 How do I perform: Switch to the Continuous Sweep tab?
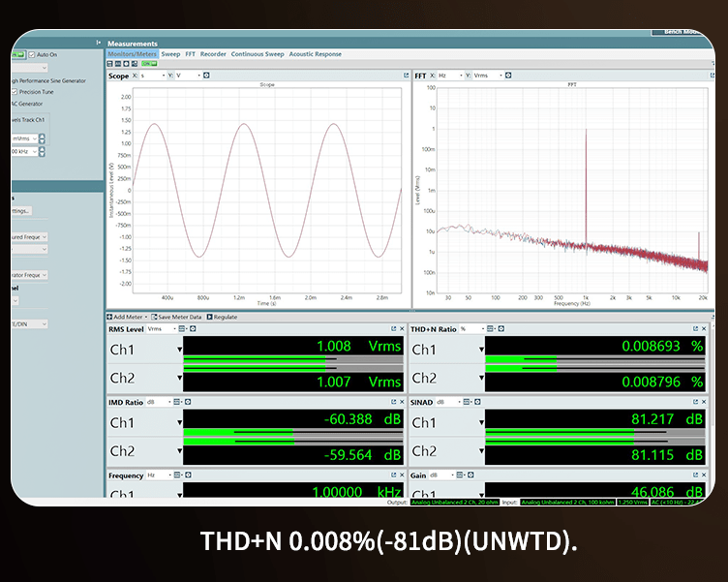[258, 54]
